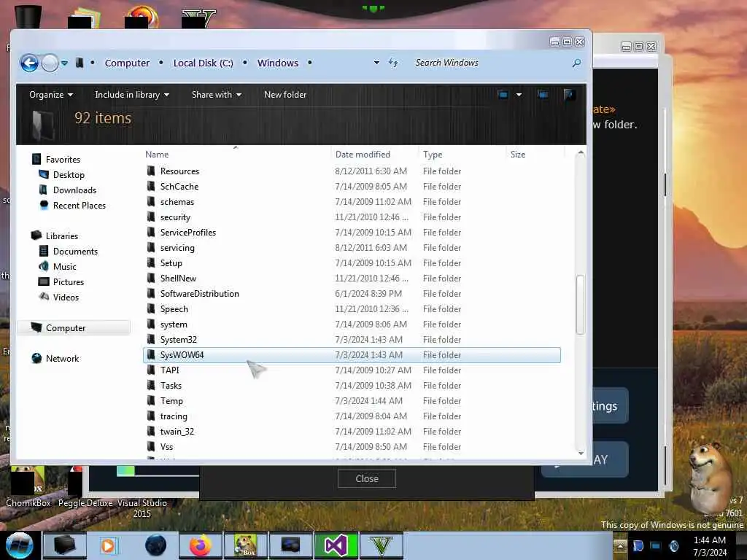Select the Temp folder name
This screenshot has width=747, height=560.
tap(171, 400)
